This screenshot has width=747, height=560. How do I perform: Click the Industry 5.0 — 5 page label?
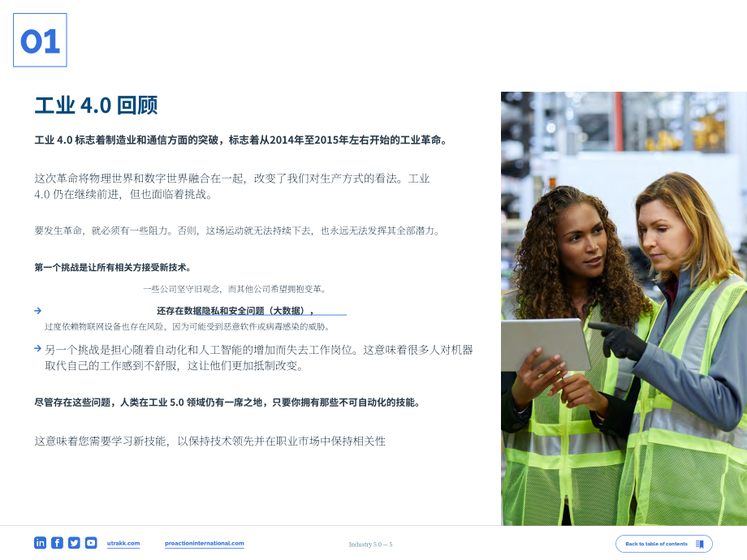tap(370, 545)
